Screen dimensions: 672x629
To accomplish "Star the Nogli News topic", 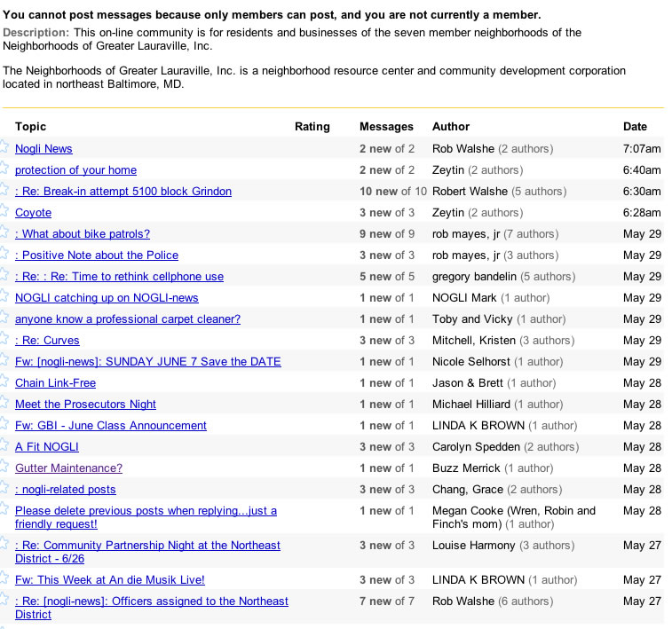I will tap(4, 148).
